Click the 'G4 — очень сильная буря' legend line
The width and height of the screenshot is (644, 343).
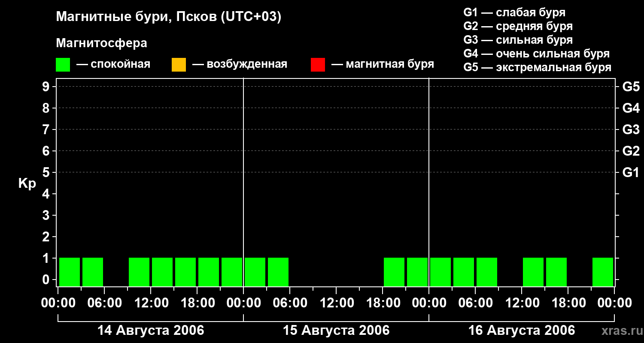click(x=536, y=54)
